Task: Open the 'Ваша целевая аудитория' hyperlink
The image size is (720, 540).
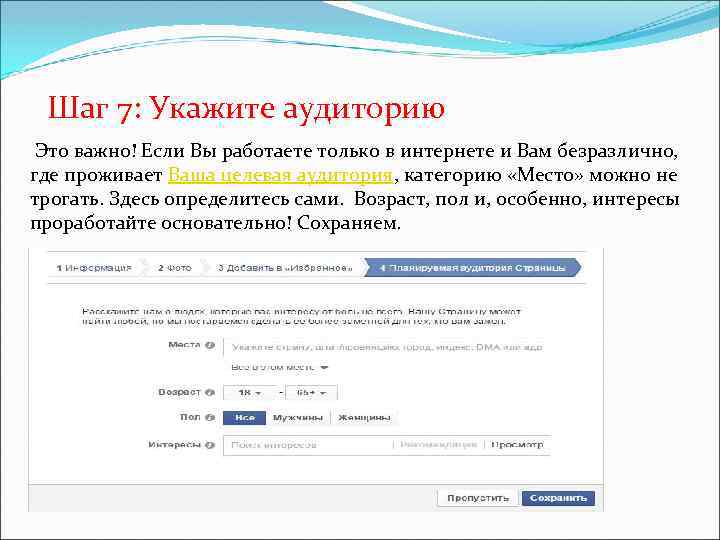Action: click(280, 175)
